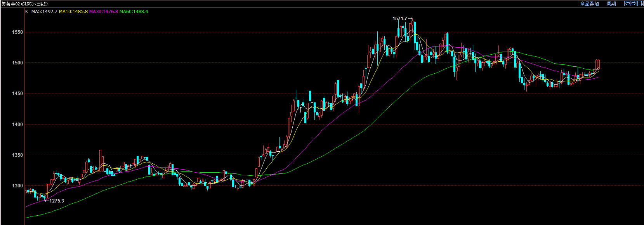644x225 pixels.
Task: Click the 1550 price axis label
Action: coord(18,32)
